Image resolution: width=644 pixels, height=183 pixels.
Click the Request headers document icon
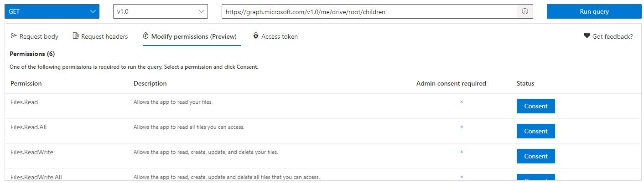(x=76, y=36)
